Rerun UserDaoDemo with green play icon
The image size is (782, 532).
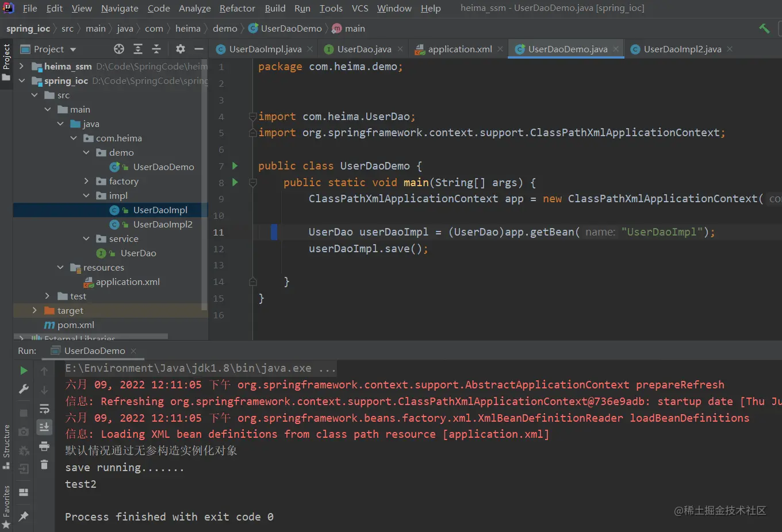24,371
